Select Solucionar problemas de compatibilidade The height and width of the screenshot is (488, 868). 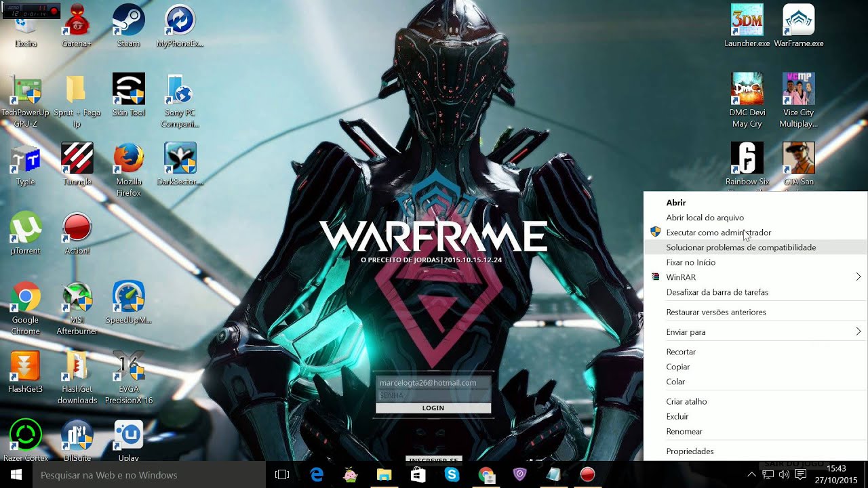click(x=755, y=247)
